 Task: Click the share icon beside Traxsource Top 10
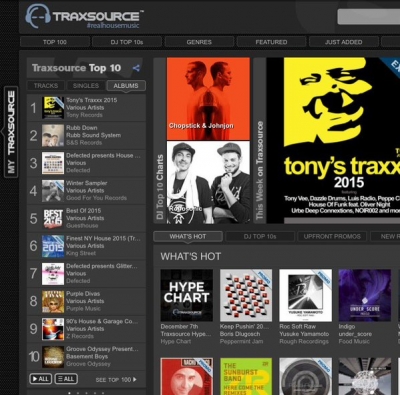[136, 68]
